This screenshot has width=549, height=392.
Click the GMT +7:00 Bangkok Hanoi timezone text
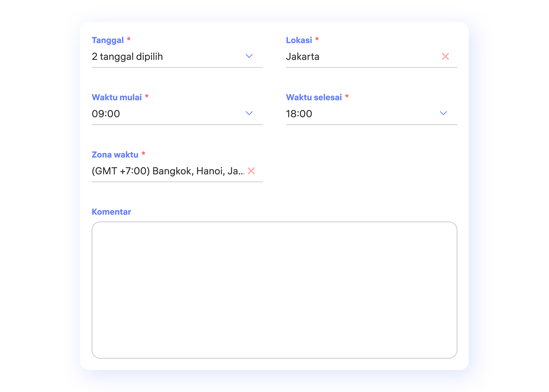[x=167, y=171]
